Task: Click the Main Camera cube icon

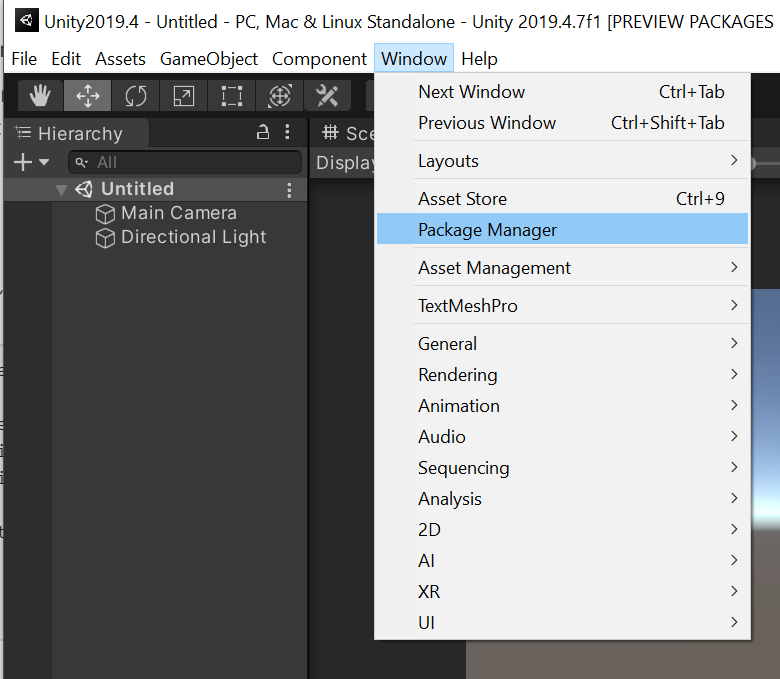Action: coord(105,214)
